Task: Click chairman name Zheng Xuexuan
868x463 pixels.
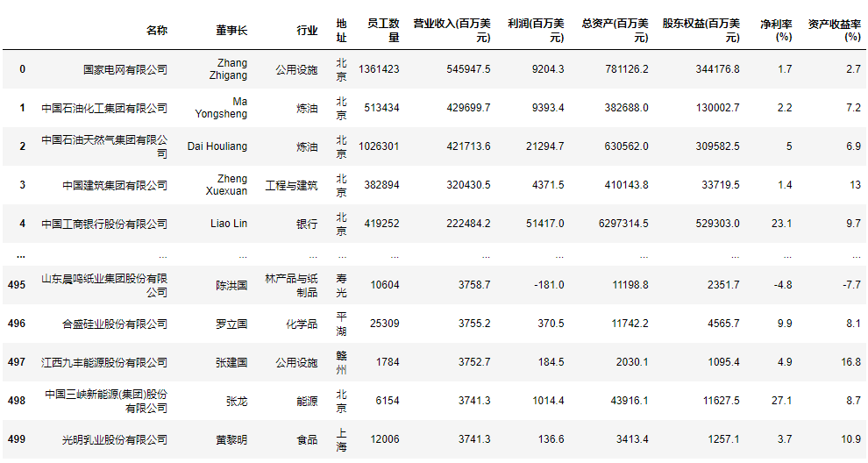Action: 226,185
